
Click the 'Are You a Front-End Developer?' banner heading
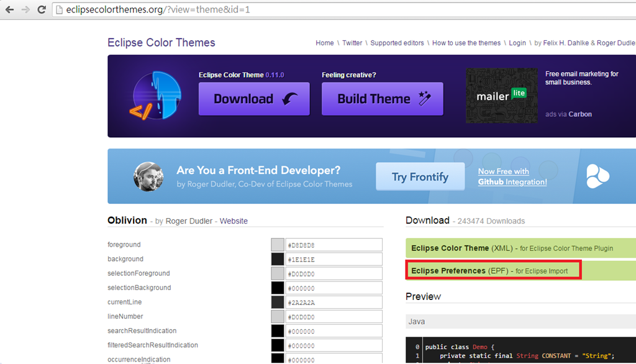click(x=258, y=170)
